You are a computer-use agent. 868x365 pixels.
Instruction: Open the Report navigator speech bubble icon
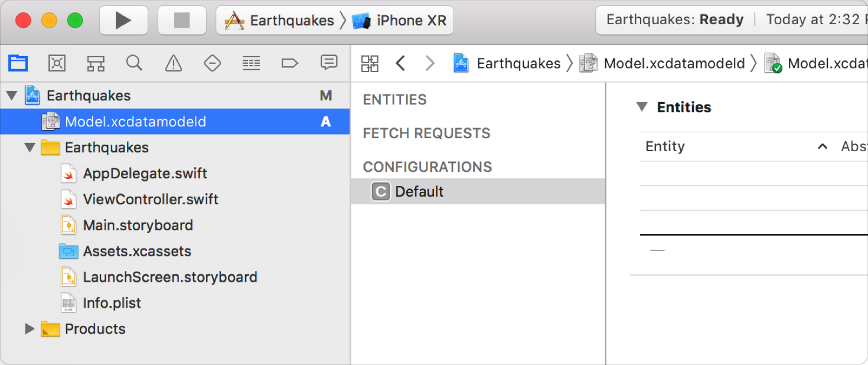[328, 62]
